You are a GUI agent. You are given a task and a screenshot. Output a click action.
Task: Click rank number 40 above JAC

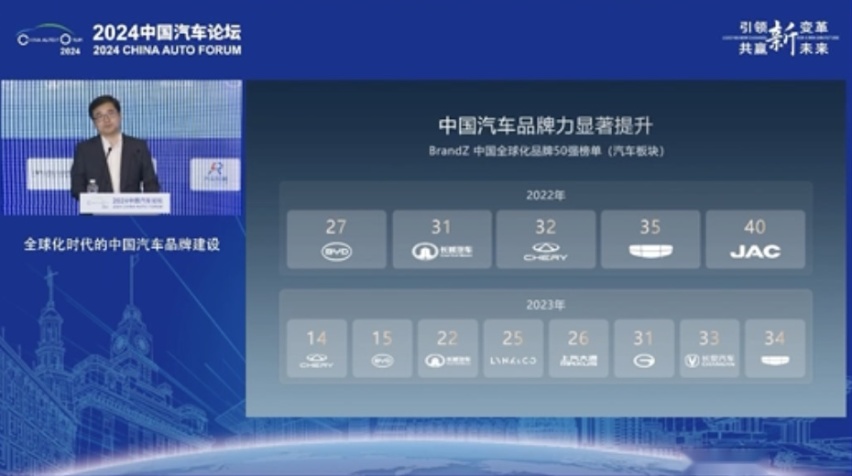pyautogui.click(x=755, y=227)
